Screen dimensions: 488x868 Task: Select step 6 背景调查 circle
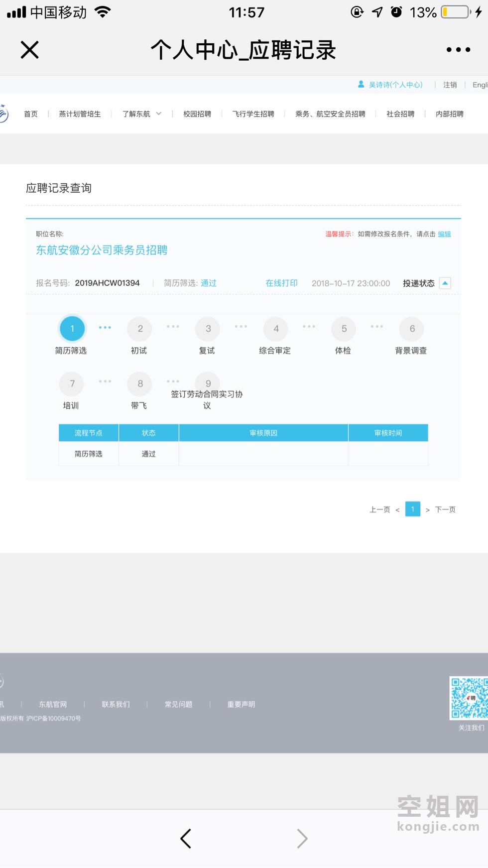point(412,329)
